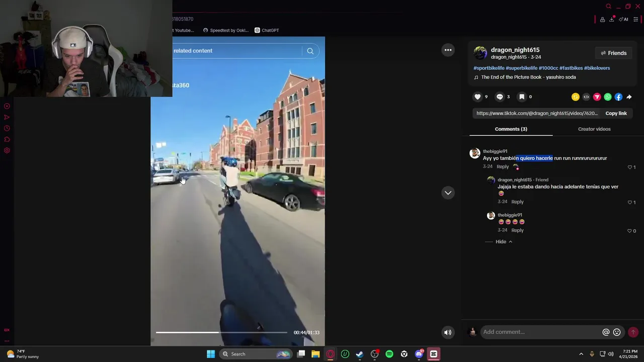Show hidden system tray icons

pyautogui.click(x=581, y=354)
